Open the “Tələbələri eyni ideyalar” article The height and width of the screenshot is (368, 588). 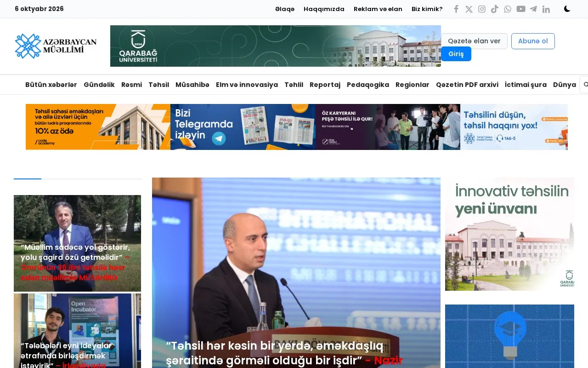(x=77, y=331)
